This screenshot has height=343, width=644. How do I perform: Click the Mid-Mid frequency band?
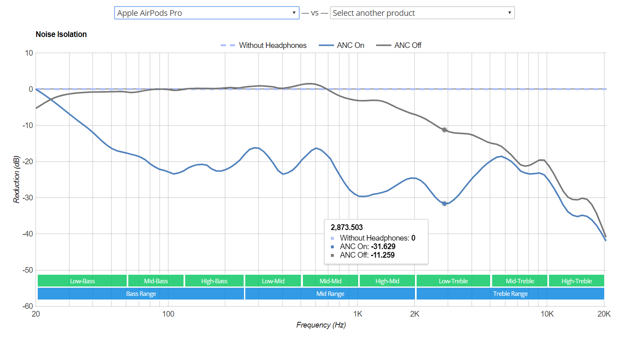point(331,281)
